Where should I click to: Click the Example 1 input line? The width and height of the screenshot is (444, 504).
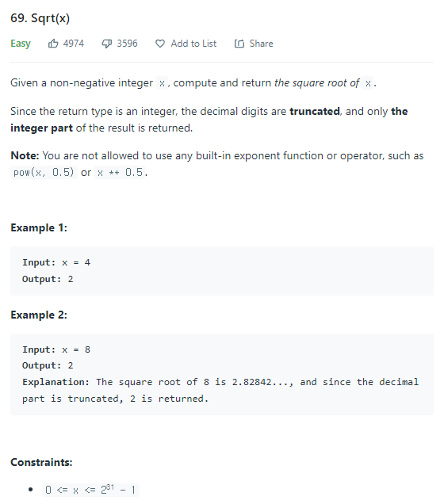[x=56, y=262]
